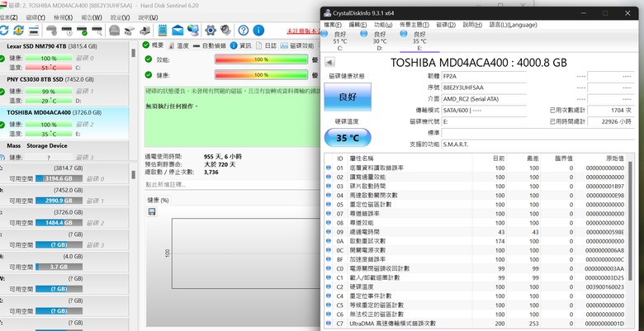Click the speaker sound icon in toolbar

point(225,30)
